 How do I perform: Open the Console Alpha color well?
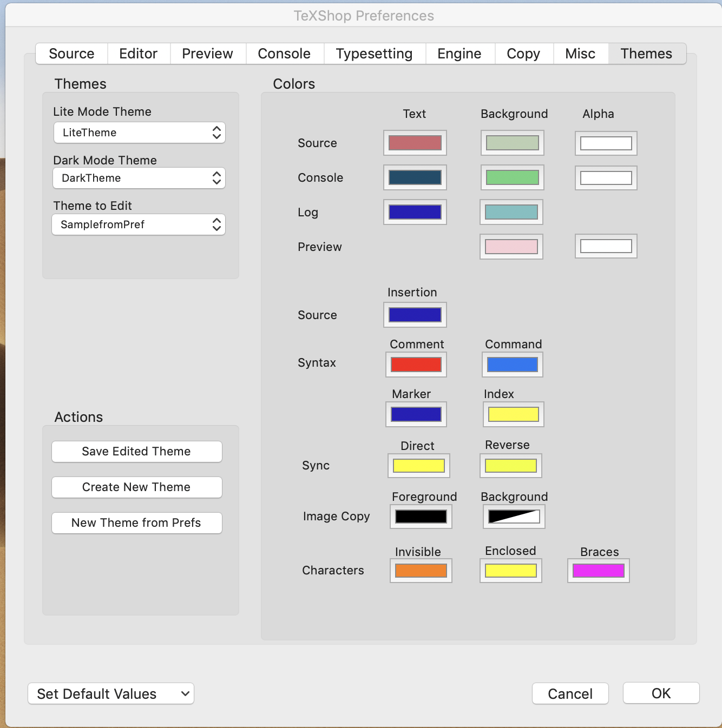[606, 178]
